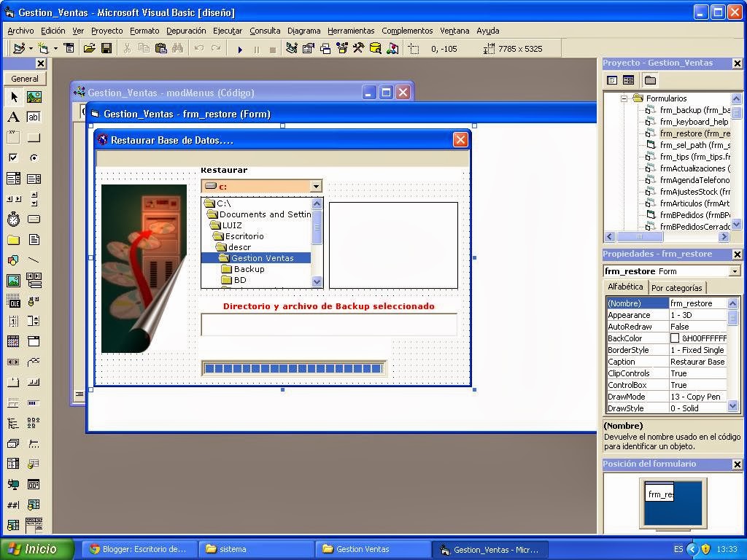747x560 pixels.
Task: Select the CommandButton control tool
Action: 34,138
